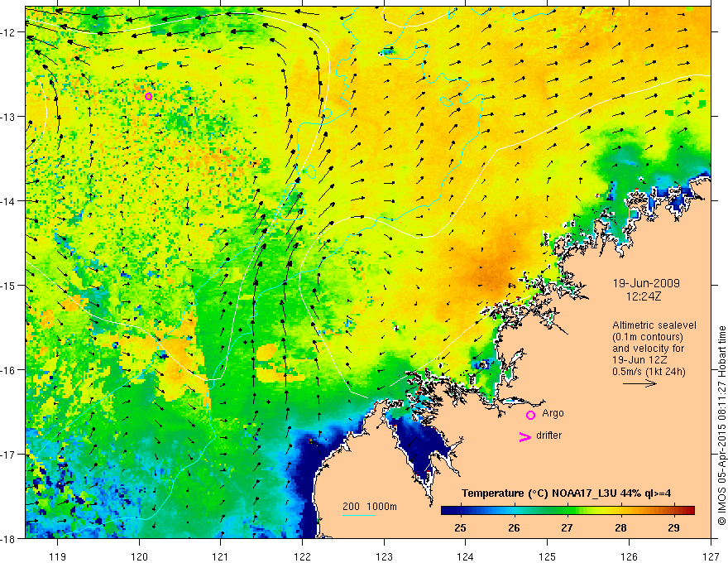Click the longitude label 125

(547, 556)
